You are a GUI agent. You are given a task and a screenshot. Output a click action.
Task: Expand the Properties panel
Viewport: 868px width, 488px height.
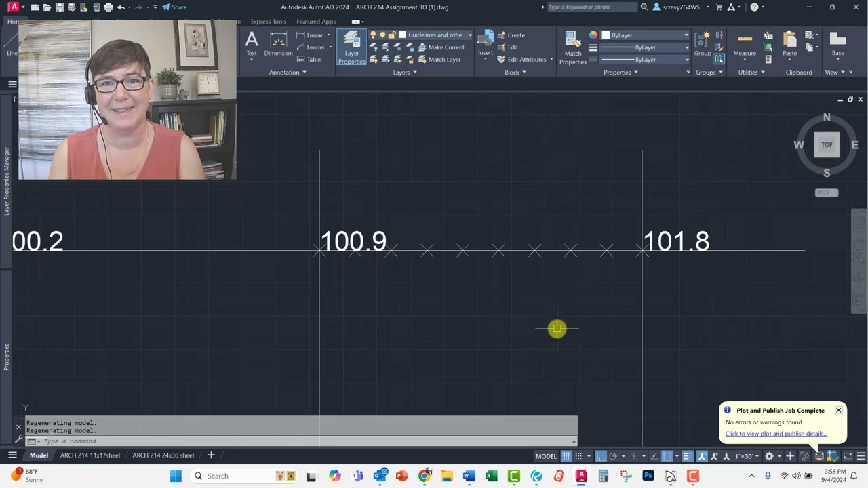click(x=620, y=73)
